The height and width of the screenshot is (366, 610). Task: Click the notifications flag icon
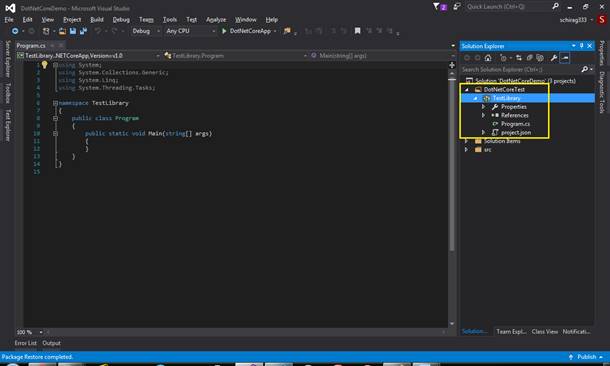[439, 7]
